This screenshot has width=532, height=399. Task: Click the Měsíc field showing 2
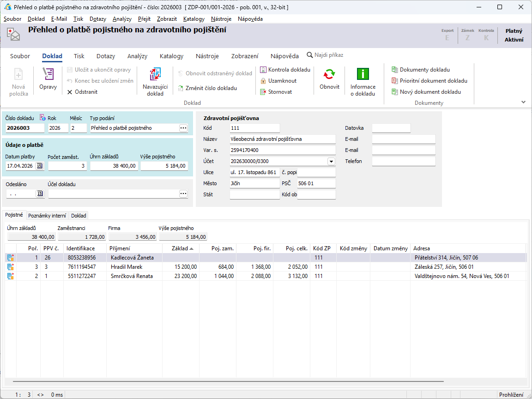pos(79,128)
